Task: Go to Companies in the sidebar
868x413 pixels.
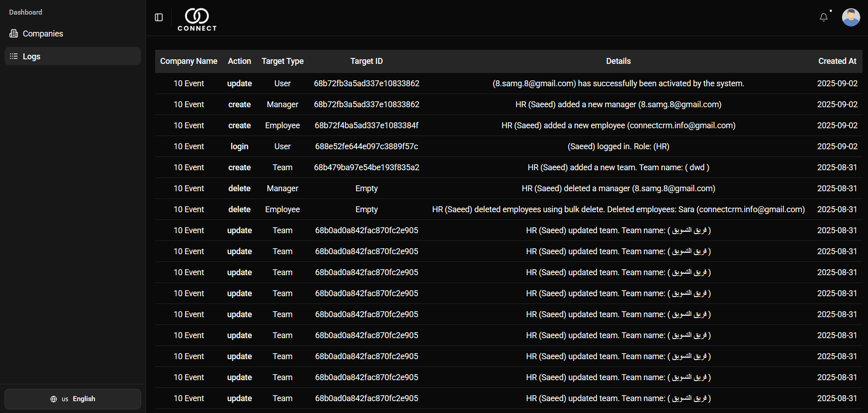Action: point(43,34)
